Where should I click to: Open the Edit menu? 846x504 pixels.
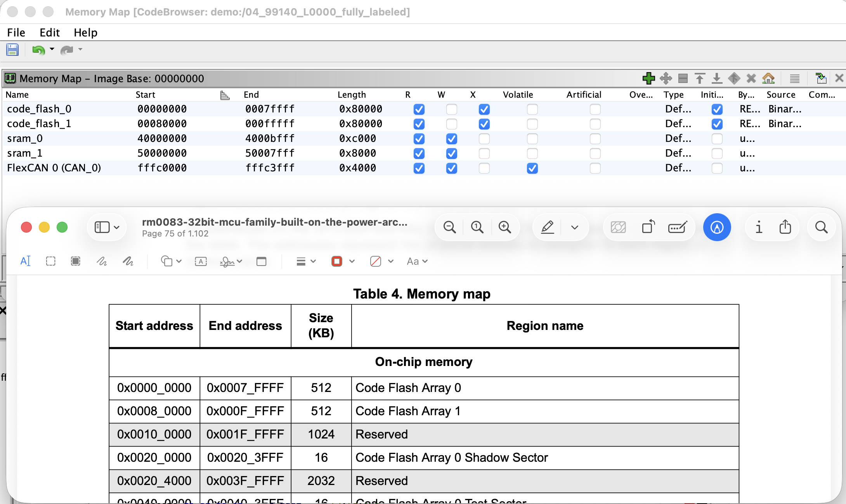[50, 33]
